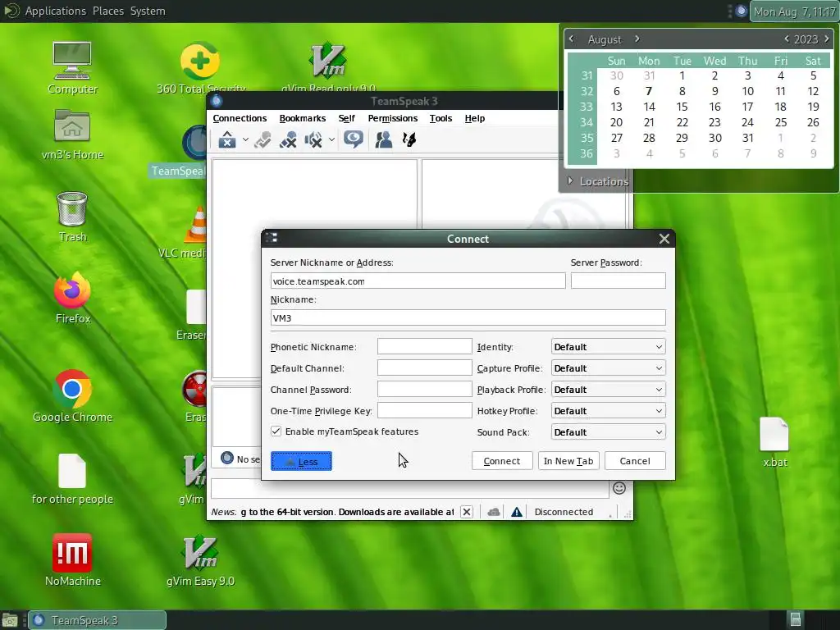Click the workspace switcher icon in bottom panel

(x=796, y=620)
